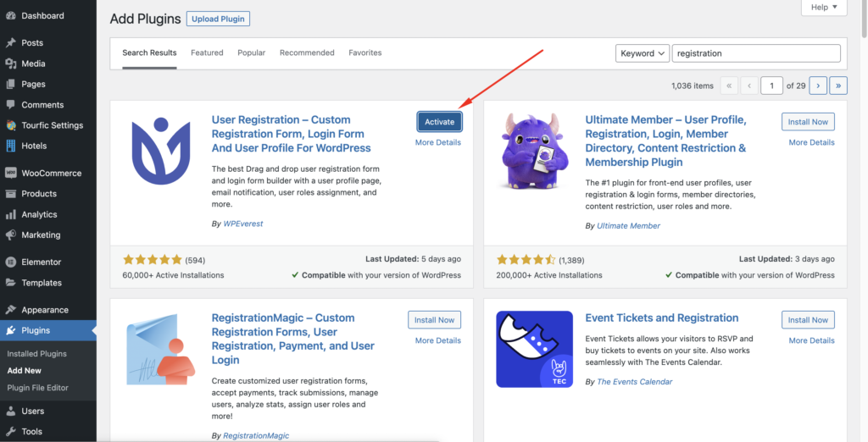
Task: Click the Tourfic Settings icon
Action: (10, 125)
